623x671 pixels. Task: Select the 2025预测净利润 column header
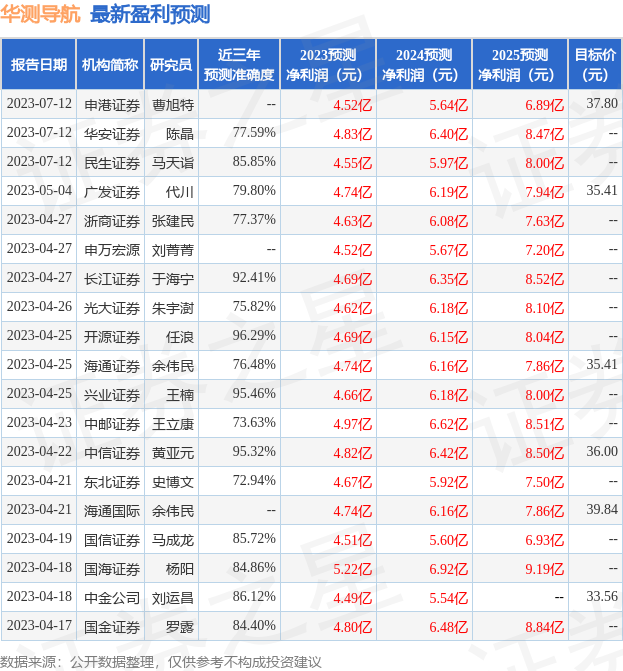(520, 65)
